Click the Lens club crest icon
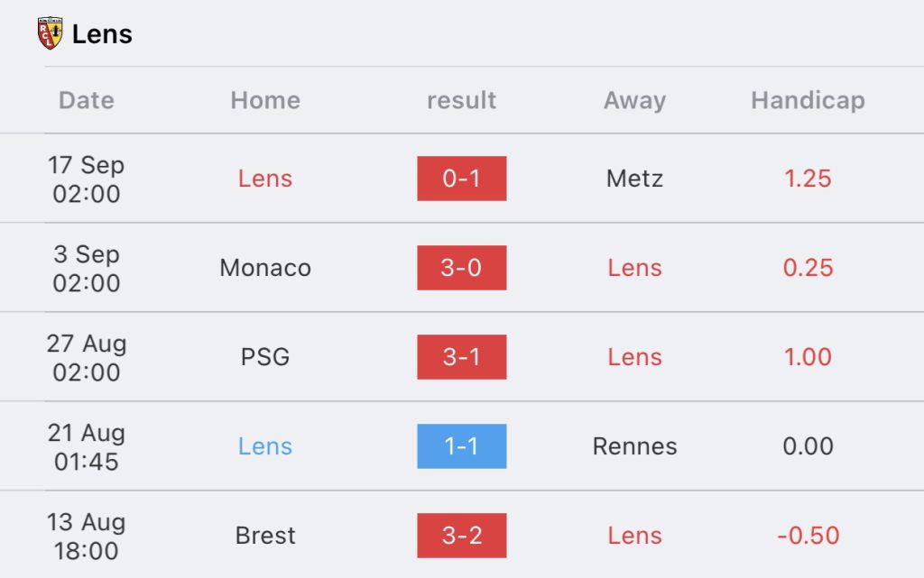This screenshot has height=578, width=924. tap(51, 33)
